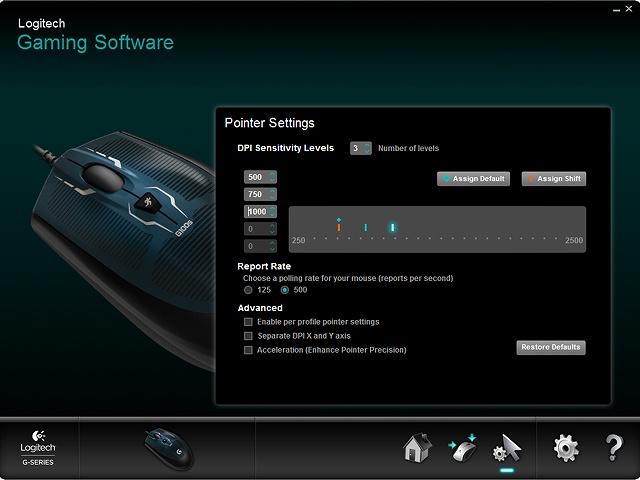Click the Advanced section heading
Viewport: 640px width, 480px height.
[260, 308]
